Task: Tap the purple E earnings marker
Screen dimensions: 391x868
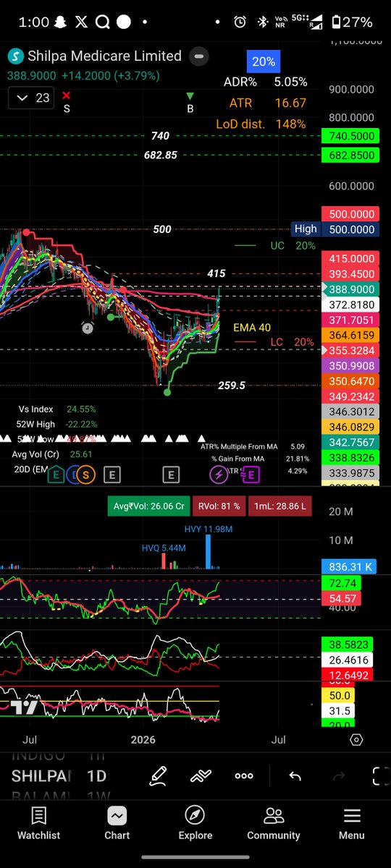Action: tap(251, 475)
